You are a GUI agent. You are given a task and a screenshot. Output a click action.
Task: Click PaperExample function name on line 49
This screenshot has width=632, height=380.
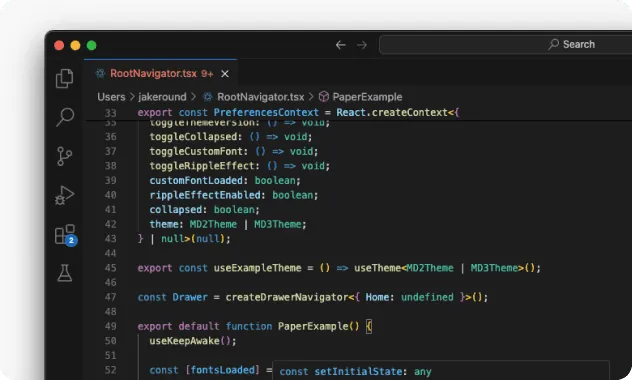coord(313,326)
